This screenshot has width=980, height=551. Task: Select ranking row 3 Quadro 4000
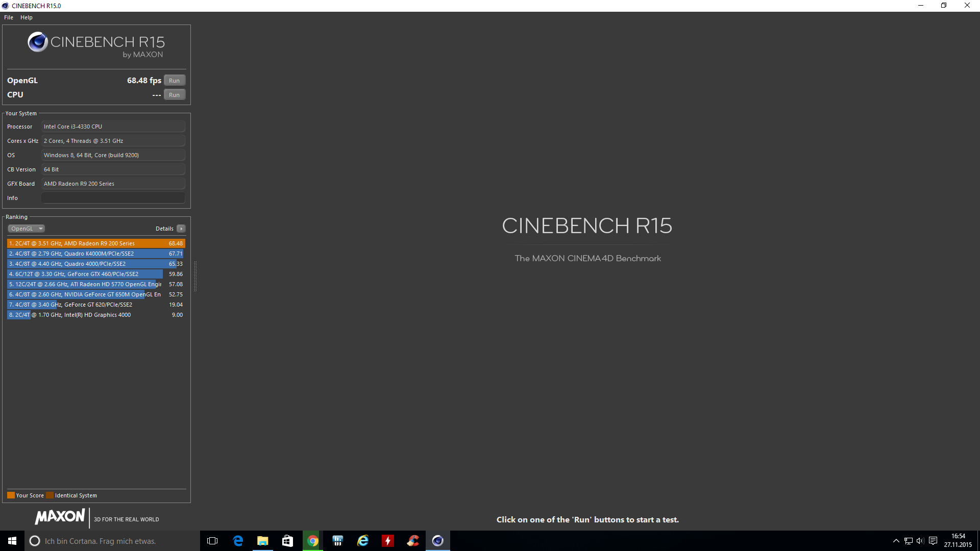(96, 264)
